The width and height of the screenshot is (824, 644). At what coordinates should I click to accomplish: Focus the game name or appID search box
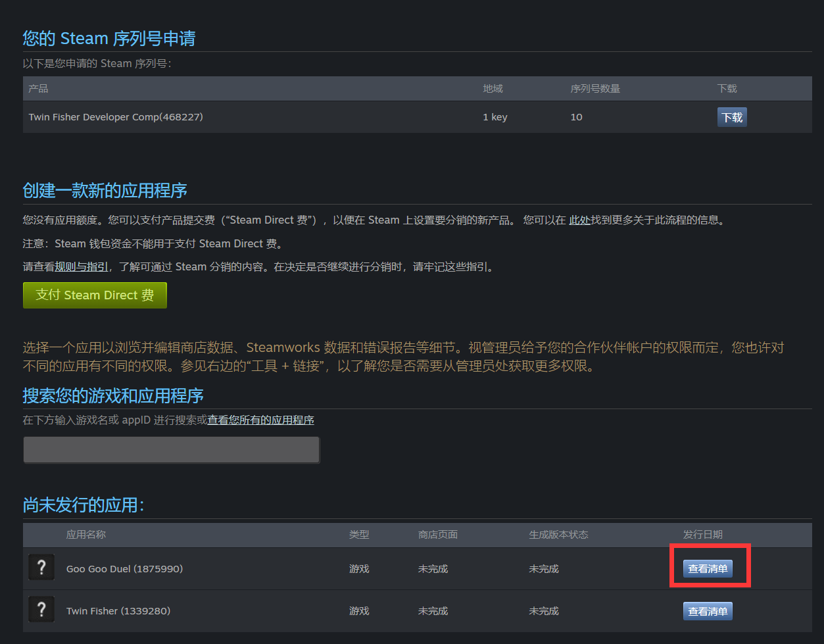171,450
